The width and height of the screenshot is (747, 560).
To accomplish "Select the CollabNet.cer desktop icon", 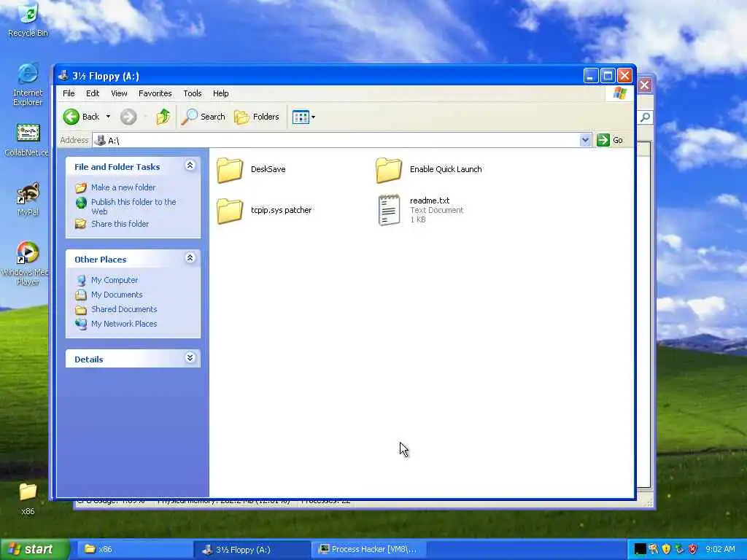I will (28, 139).
